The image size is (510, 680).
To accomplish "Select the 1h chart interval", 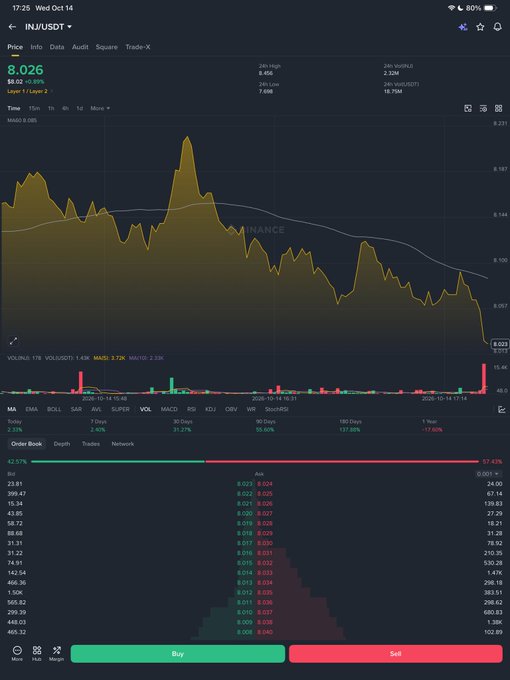I will click(x=51, y=108).
